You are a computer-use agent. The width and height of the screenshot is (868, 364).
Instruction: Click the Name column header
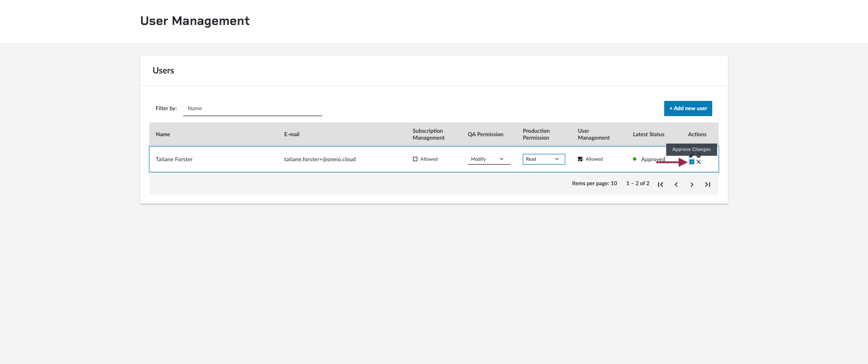click(163, 134)
